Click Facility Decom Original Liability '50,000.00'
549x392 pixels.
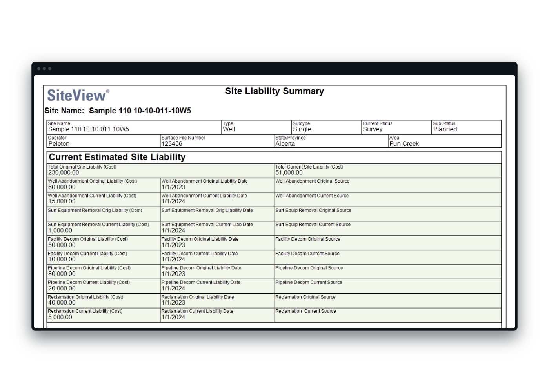[62, 245]
